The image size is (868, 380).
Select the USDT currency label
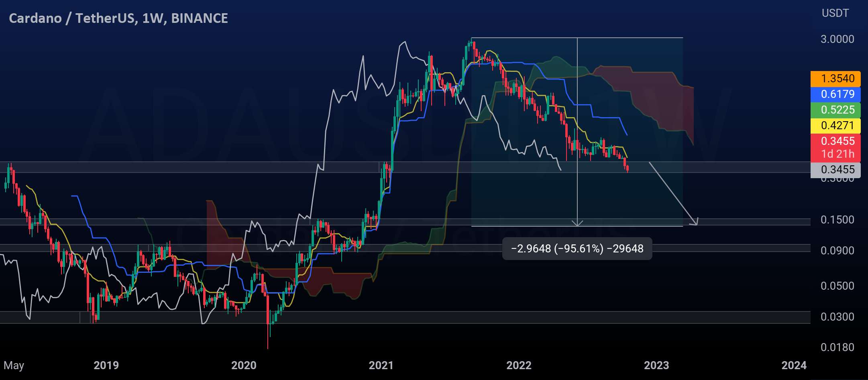(x=835, y=13)
